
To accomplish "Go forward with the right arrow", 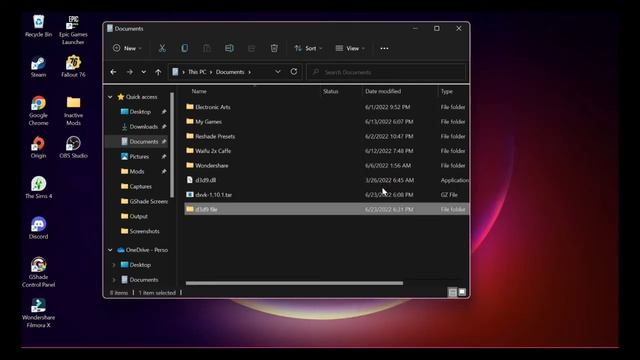I will point(129,72).
